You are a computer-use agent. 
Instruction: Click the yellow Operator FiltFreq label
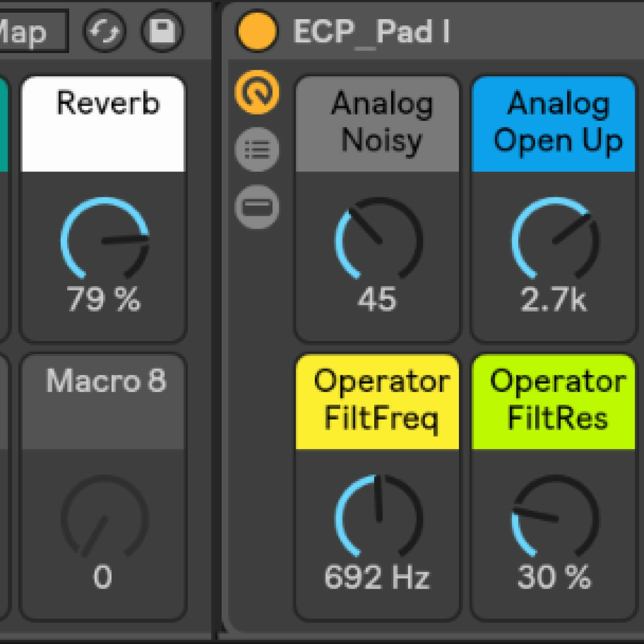click(x=377, y=402)
